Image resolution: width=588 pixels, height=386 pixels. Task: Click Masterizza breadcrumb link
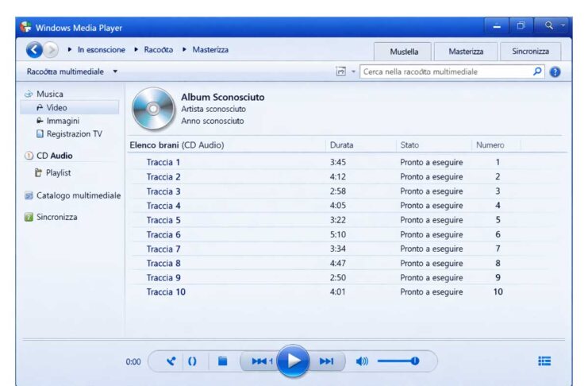coord(210,49)
